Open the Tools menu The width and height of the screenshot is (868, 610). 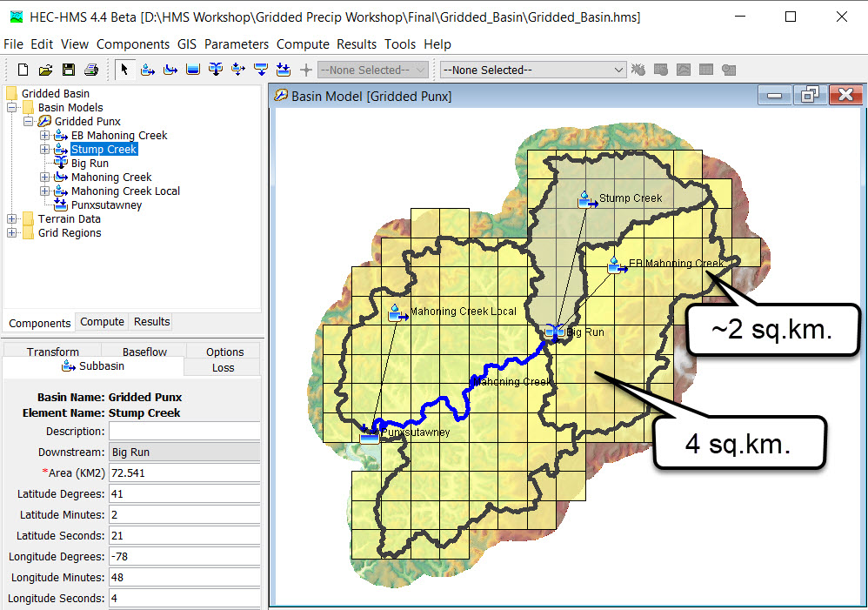400,44
